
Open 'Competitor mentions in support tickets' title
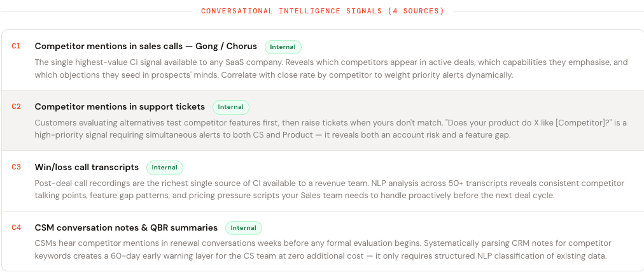(x=120, y=106)
